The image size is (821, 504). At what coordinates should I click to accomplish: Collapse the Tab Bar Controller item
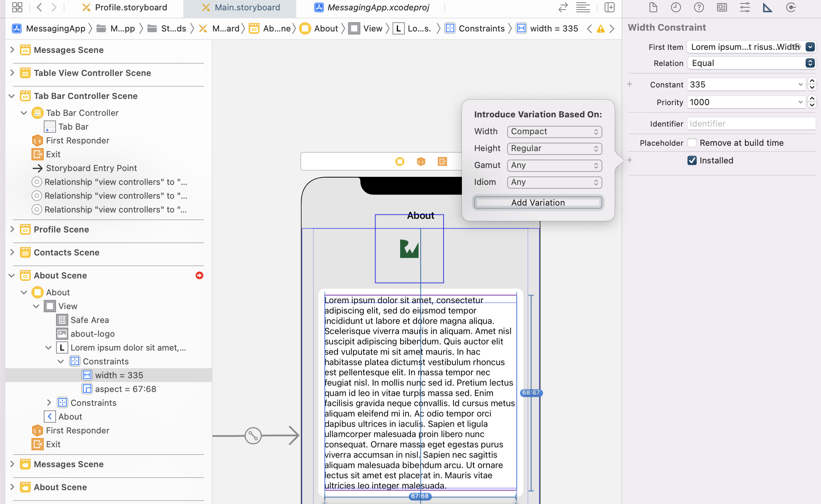tap(24, 113)
